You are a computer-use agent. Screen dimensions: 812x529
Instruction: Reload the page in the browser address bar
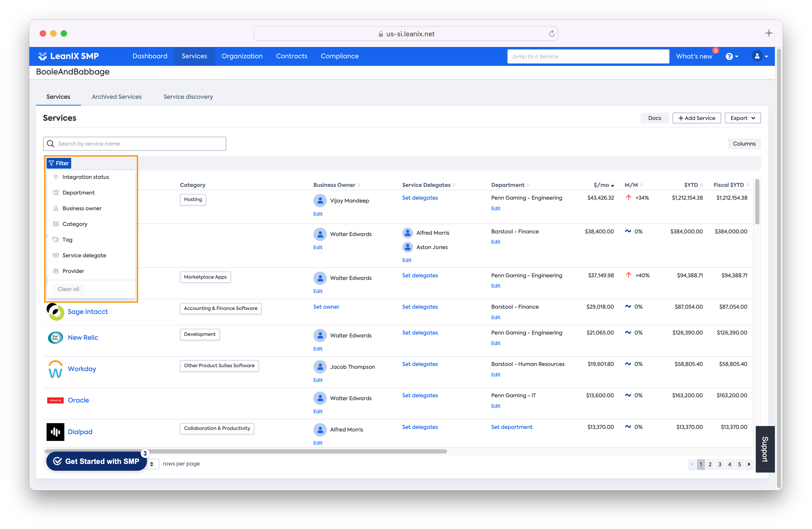tap(552, 34)
